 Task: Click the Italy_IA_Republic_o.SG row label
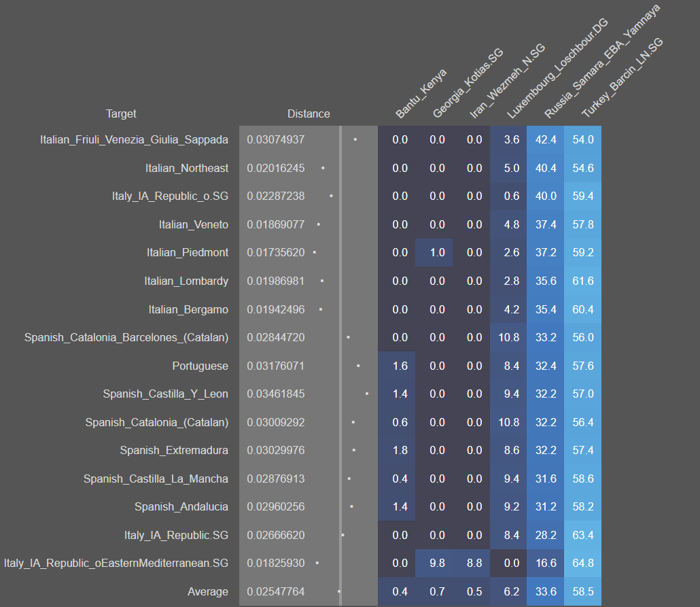[x=170, y=196]
